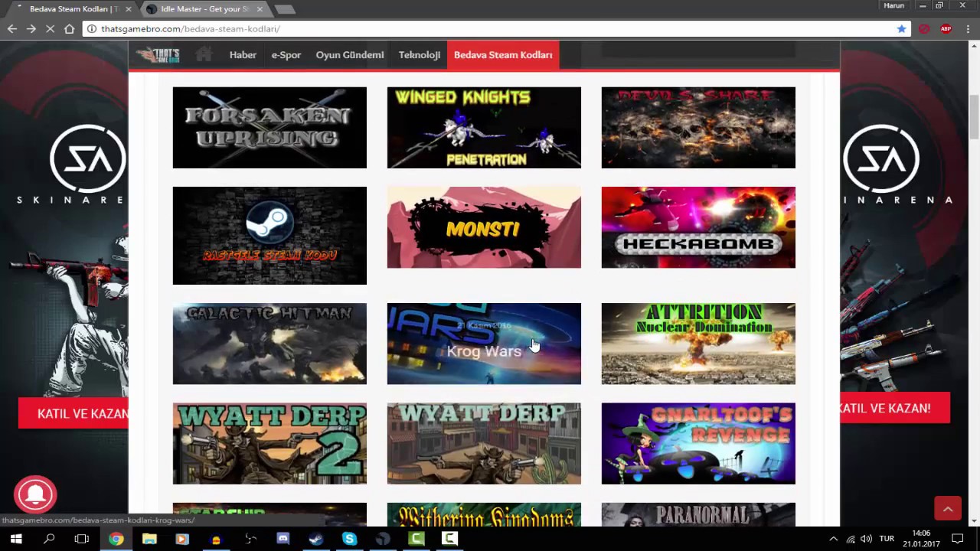Click the That's Game Bro site logo

(x=158, y=55)
